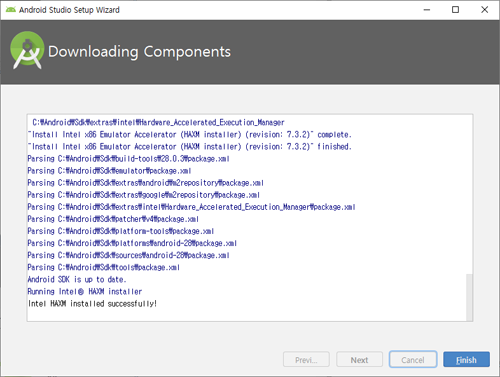This screenshot has height=377, width=500.
Task: Click the Parsing tools package.xml line
Action: point(104,267)
